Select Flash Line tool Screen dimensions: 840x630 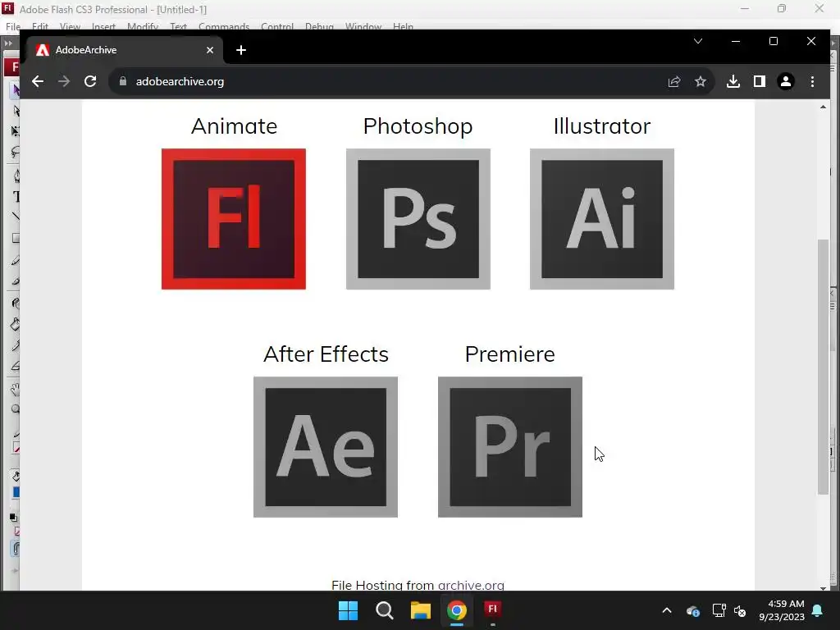coord(16,217)
